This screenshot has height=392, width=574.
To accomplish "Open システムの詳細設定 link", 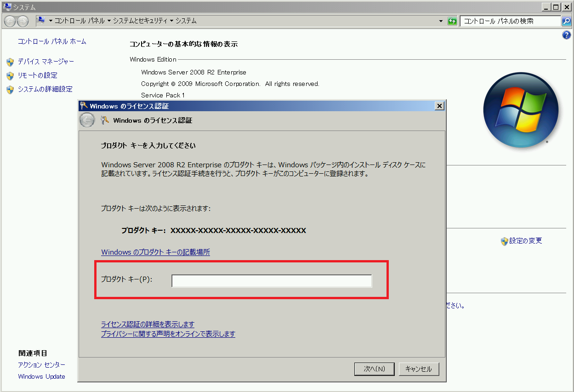I will 45,89.
